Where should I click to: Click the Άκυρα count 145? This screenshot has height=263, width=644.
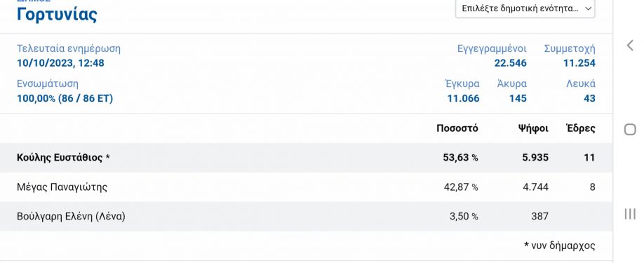(x=518, y=98)
